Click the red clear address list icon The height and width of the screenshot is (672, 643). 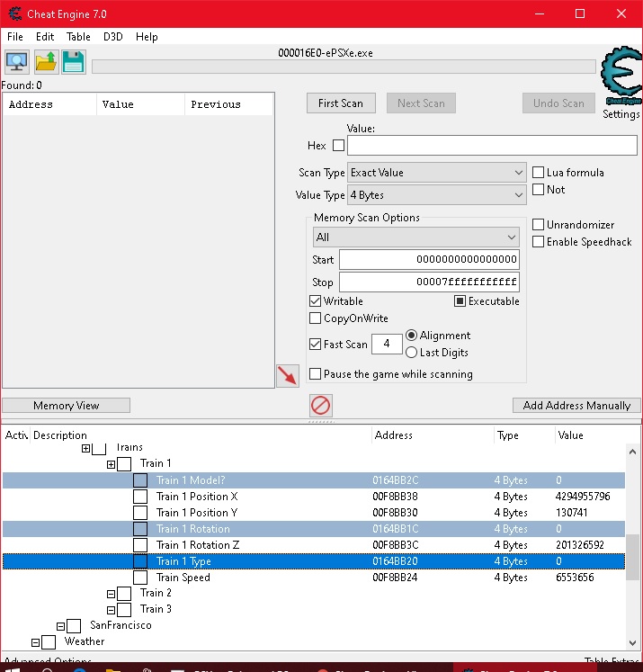[320, 405]
